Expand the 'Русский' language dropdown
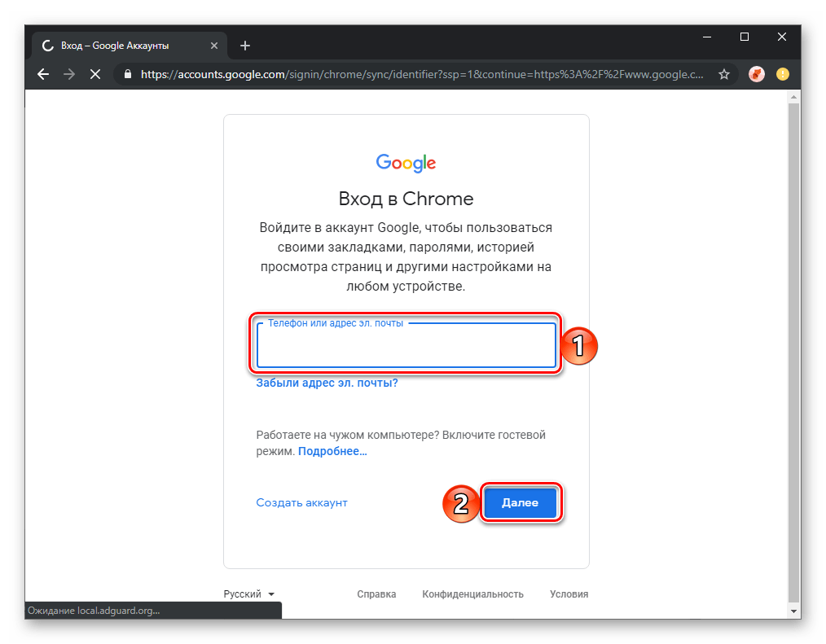826x644 pixels. click(x=249, y=594)
